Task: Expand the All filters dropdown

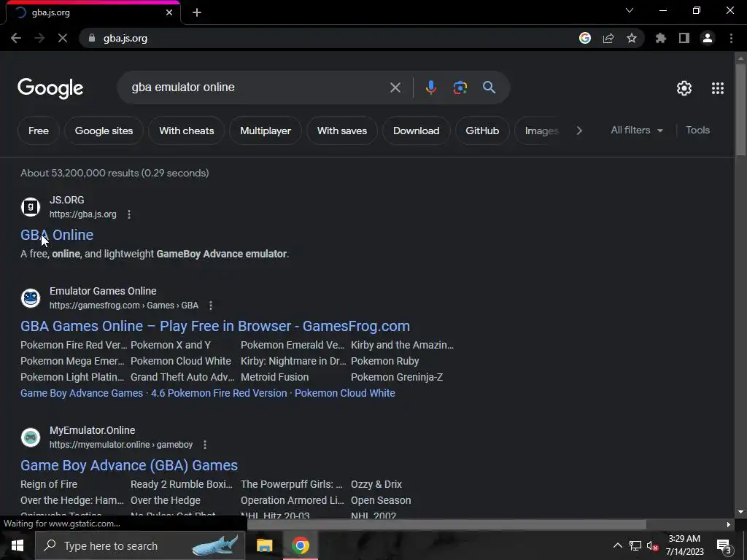Action: tap(636, 130)
